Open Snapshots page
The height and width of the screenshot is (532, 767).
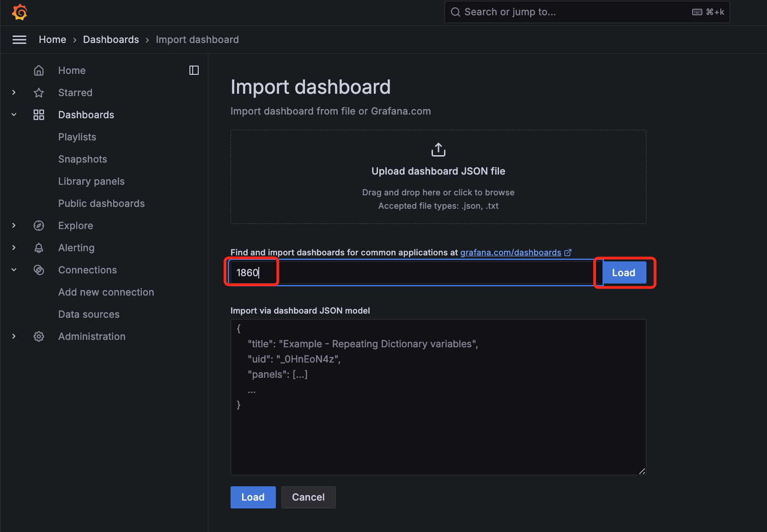tap(83, 159)
